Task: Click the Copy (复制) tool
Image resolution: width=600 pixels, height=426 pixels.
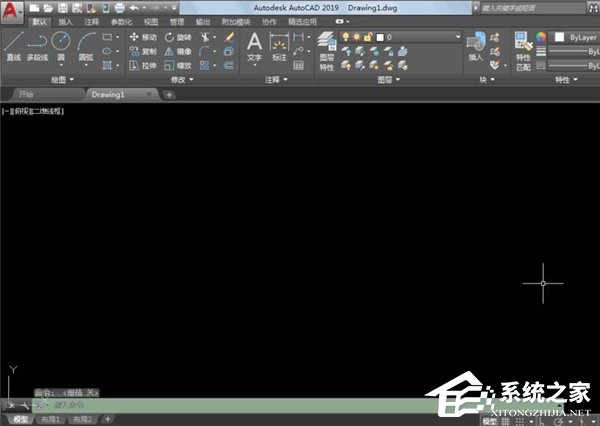Action: coord(143,51)
